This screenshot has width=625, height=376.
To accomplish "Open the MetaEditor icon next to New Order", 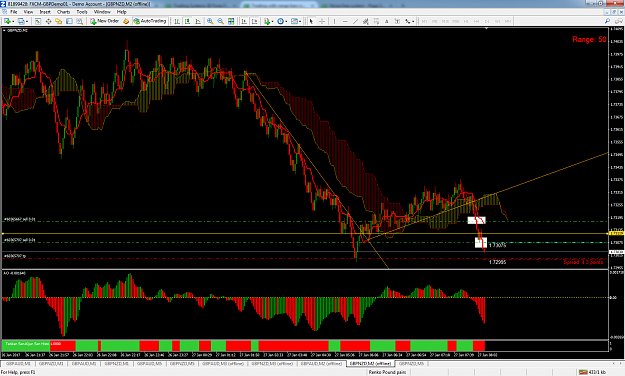I will click(126, 21).
